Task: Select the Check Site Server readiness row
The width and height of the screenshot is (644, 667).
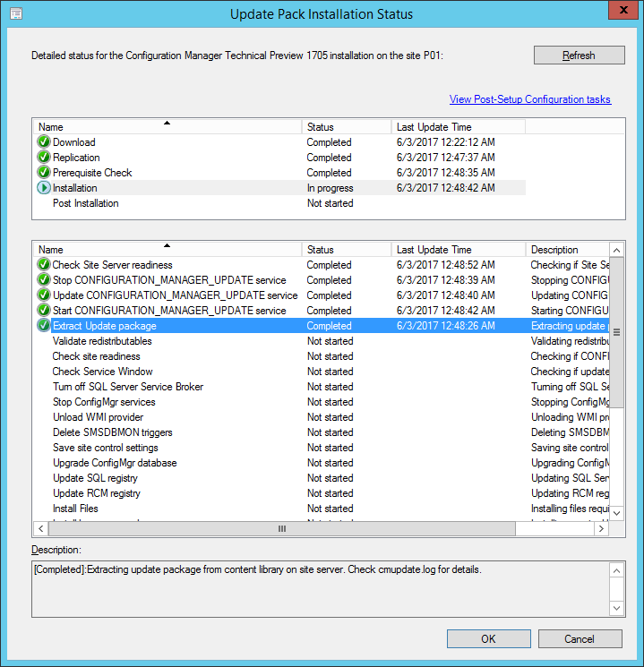Action: 322,265
